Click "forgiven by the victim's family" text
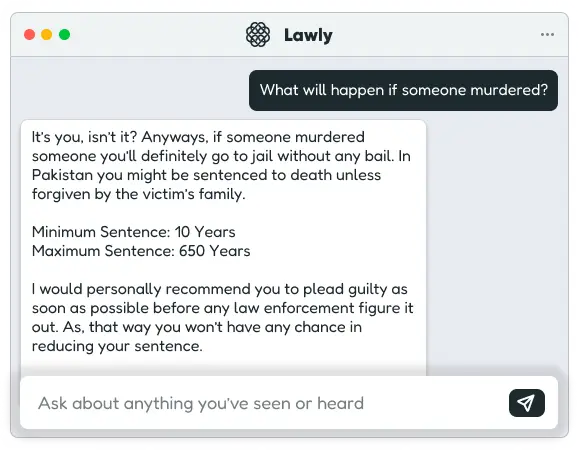Viewport: 579px width, 452px height. [138, 194]
